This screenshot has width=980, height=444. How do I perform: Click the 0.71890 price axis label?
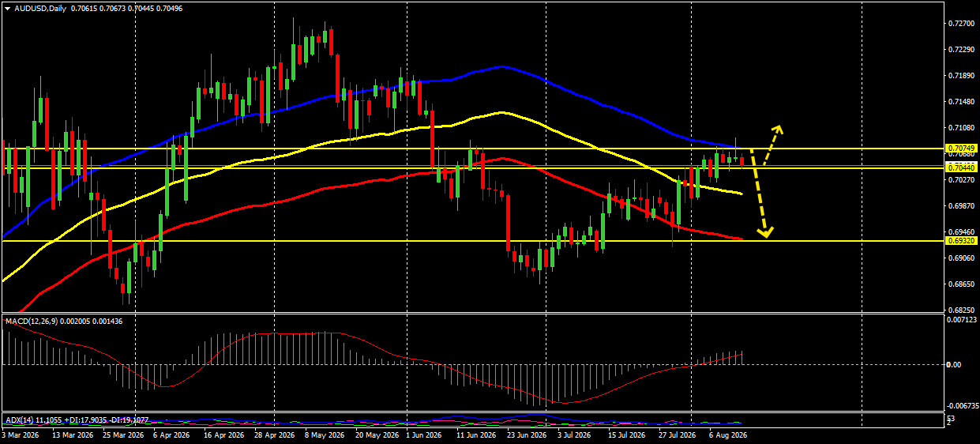tap(962, 76)
